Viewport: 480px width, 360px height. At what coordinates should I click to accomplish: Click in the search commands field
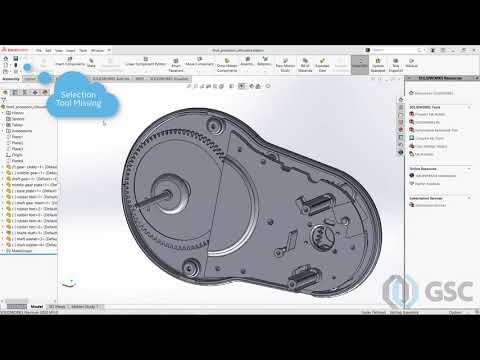(393, 50)
